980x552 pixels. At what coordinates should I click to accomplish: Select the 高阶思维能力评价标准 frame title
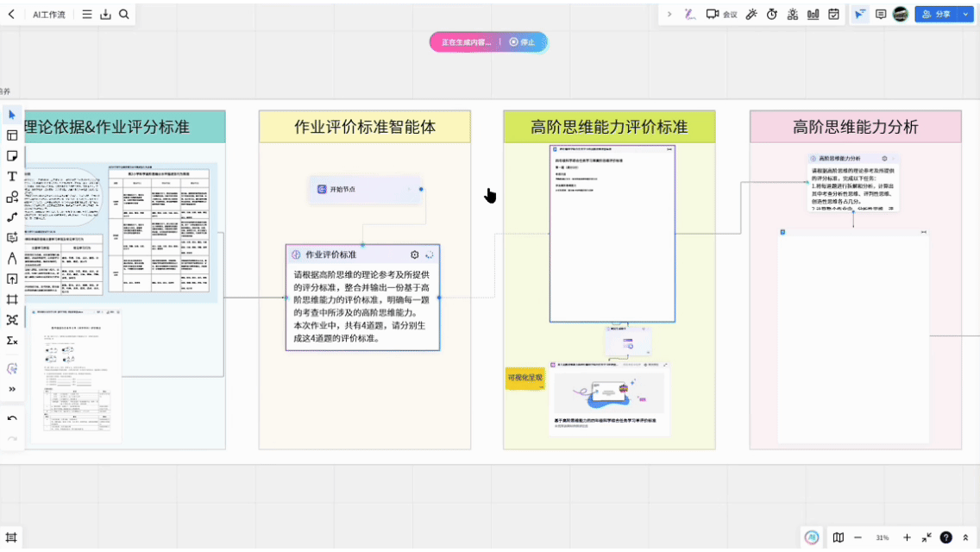click(x=609, y=127)
